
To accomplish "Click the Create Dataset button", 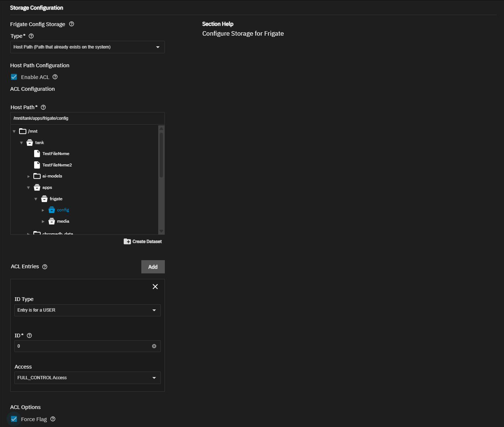I will point(143,241).
